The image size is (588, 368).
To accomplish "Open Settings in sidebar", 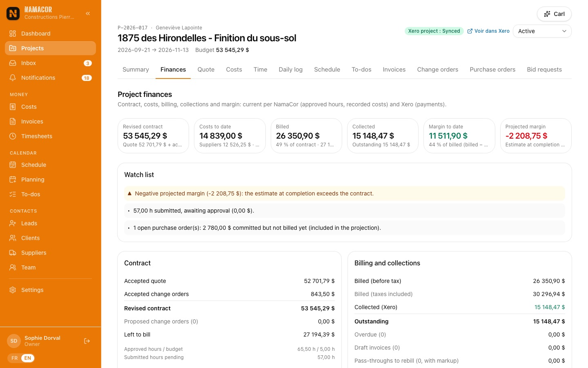I will coord(50,290).
